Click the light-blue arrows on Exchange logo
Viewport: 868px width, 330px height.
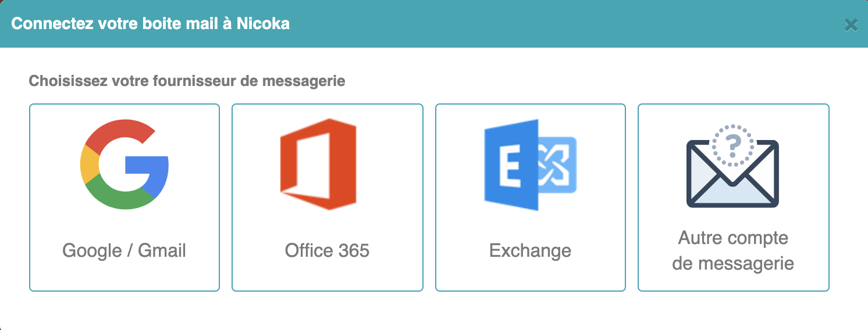tap(557, 165)
